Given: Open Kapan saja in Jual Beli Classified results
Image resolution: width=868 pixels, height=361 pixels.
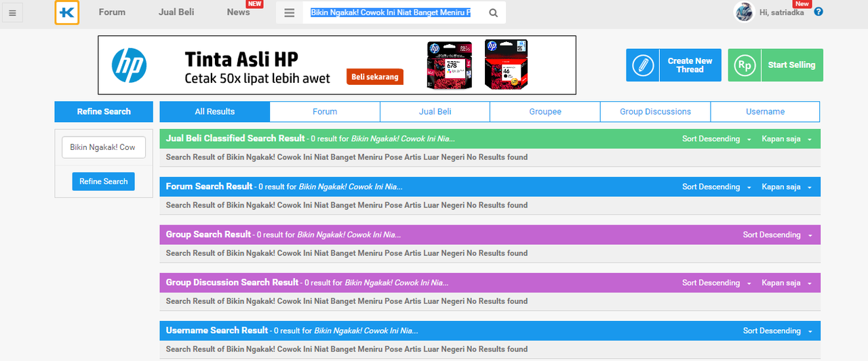Looking at the screenshot, I should [786, 139].
